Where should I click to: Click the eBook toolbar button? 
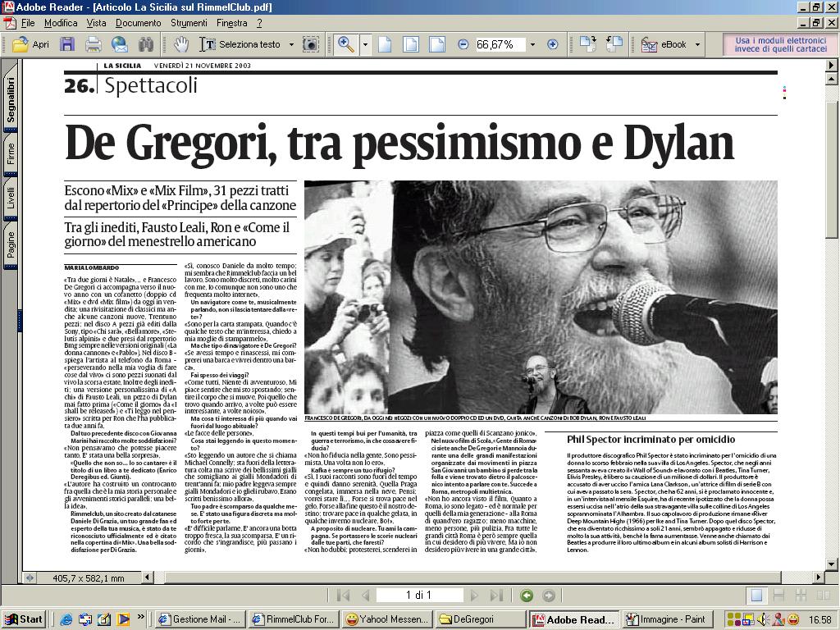point(664,44)
